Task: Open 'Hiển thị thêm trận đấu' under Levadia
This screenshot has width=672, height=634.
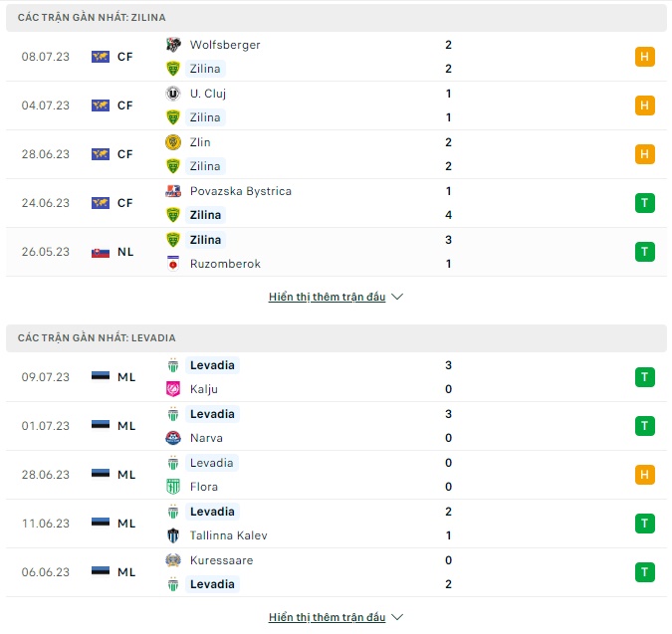Action: click(x=327, y=617)
